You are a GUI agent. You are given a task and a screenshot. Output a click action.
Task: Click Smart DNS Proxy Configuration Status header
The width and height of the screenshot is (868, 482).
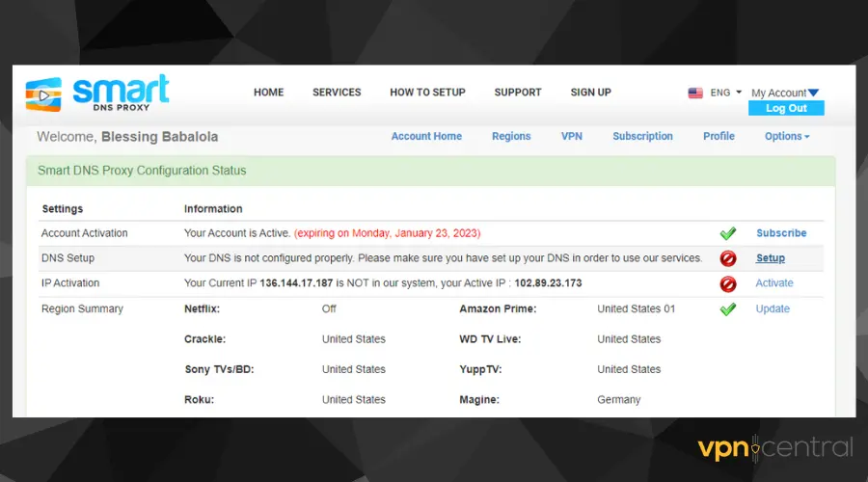142,171
